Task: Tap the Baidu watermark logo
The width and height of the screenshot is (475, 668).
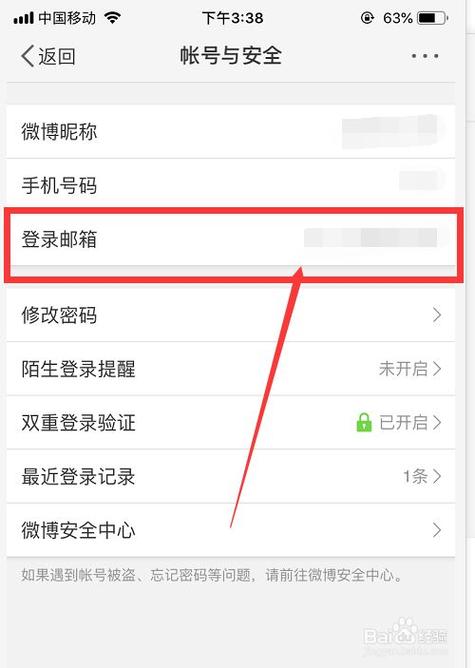Action: pyautogui.click(x=405, y=635)
